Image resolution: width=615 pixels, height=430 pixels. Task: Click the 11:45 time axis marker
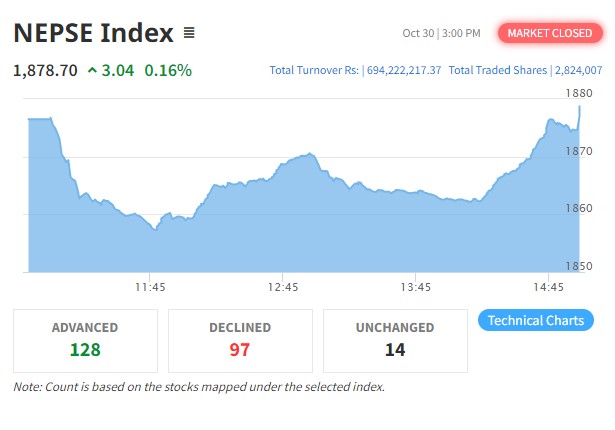(x=150, y=287)
